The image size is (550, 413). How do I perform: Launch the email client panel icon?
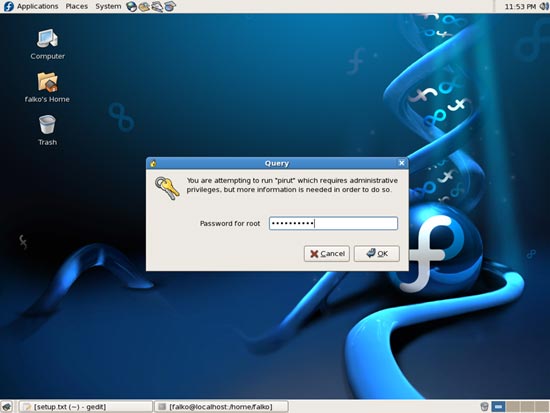click(144, 6)
